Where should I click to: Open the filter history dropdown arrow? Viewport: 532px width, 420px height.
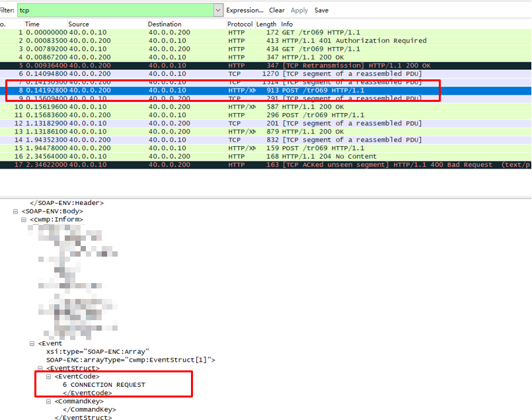(218, 10)
